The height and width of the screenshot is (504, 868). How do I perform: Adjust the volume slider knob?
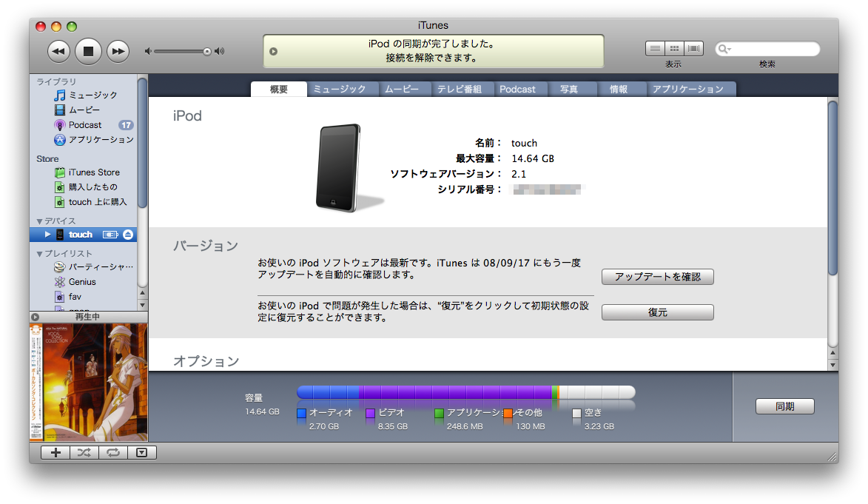[206, 52]
